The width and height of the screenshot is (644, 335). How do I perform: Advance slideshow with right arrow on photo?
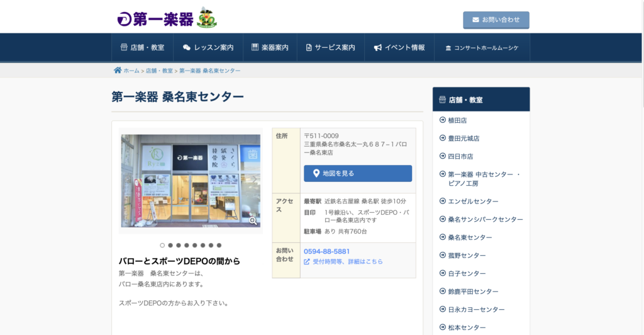[254, 179]
